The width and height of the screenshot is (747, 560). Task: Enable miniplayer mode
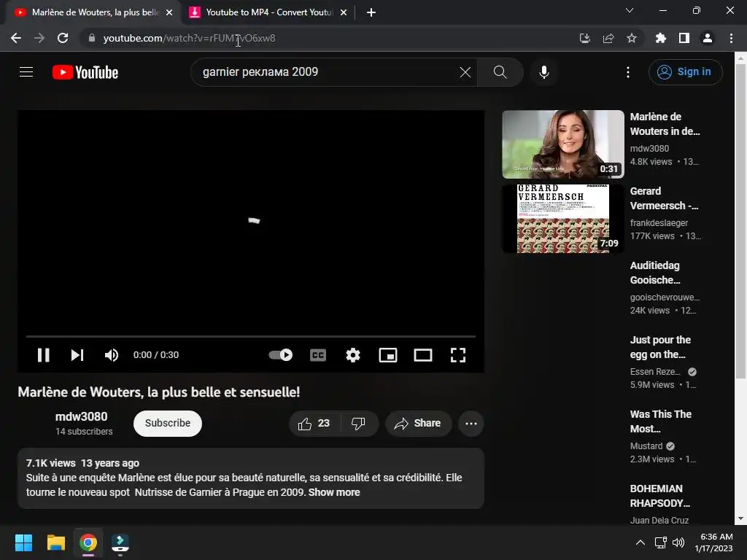tap(388, 355)
